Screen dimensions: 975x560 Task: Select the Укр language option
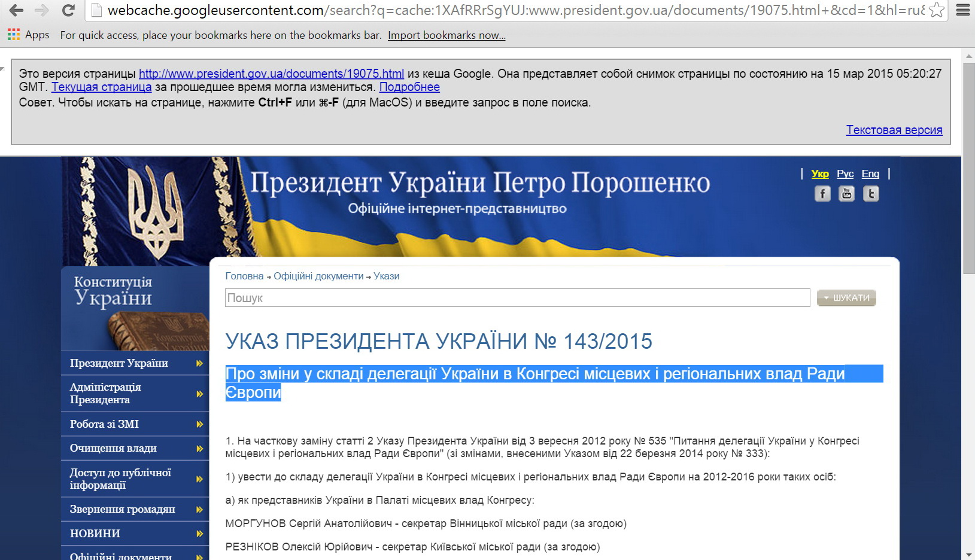820,174
